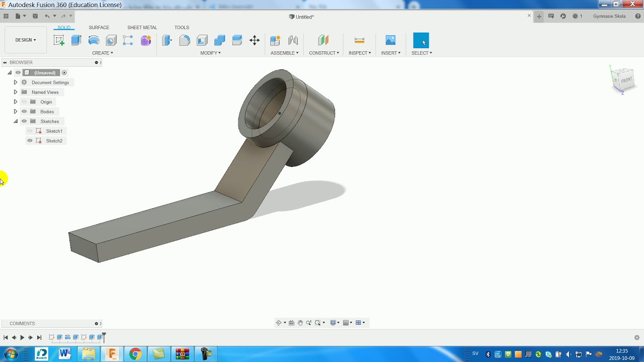Select the Revolve tool
This screenshot has width=644, height=362.
tap(94, 40)
